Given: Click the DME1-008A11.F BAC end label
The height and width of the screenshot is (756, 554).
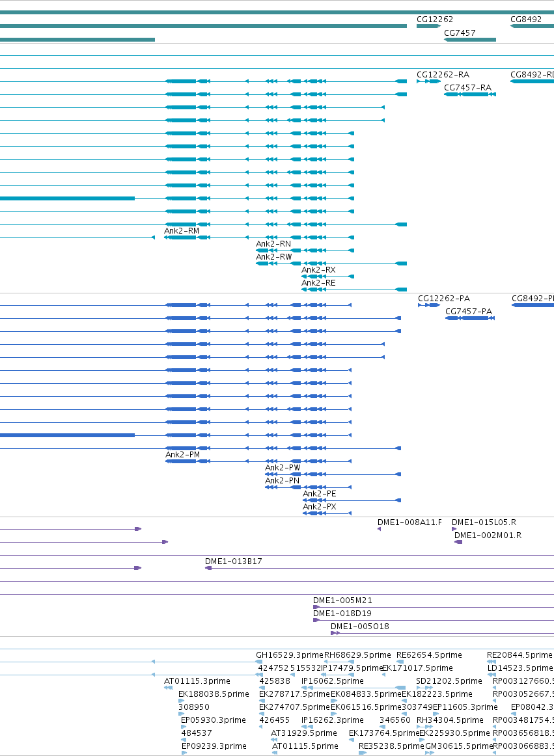Looking at the screenshot, I should click(409, 522).
